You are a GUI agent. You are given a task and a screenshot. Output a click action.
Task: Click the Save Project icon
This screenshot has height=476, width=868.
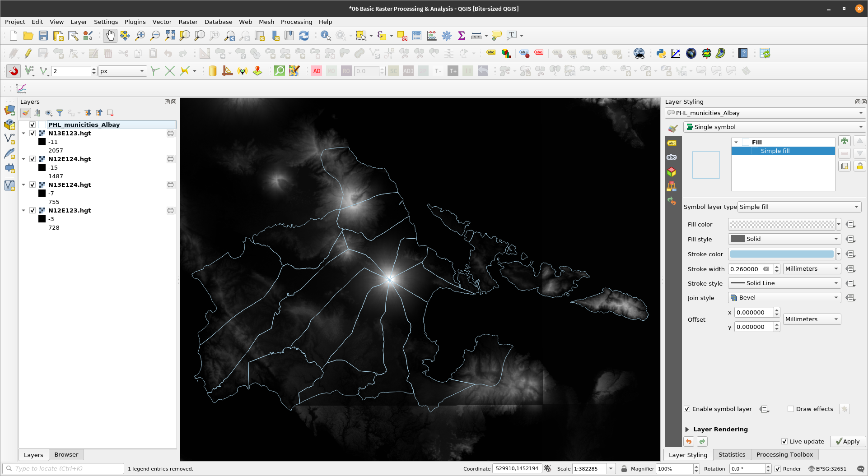pyautogui.click(x=43, y=36)
